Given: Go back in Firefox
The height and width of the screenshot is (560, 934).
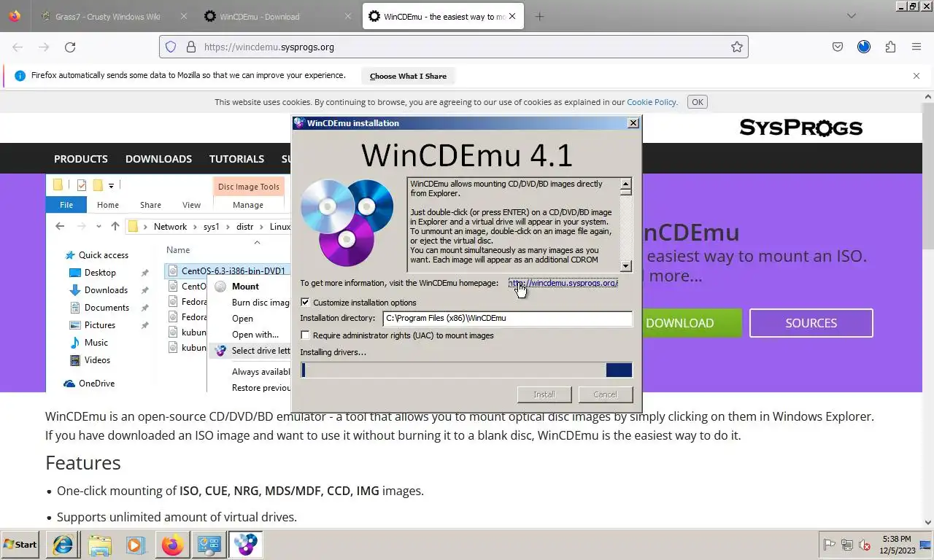Looking at the screenshot, I should coord(18,47).
